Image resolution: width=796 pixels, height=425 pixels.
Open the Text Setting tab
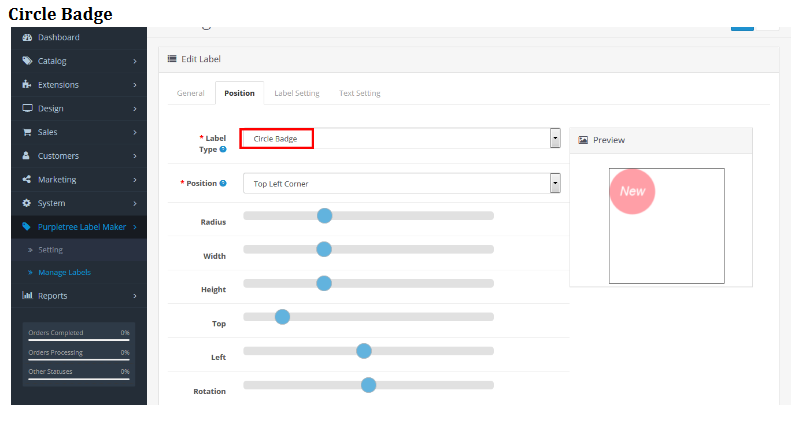point(359,93)
